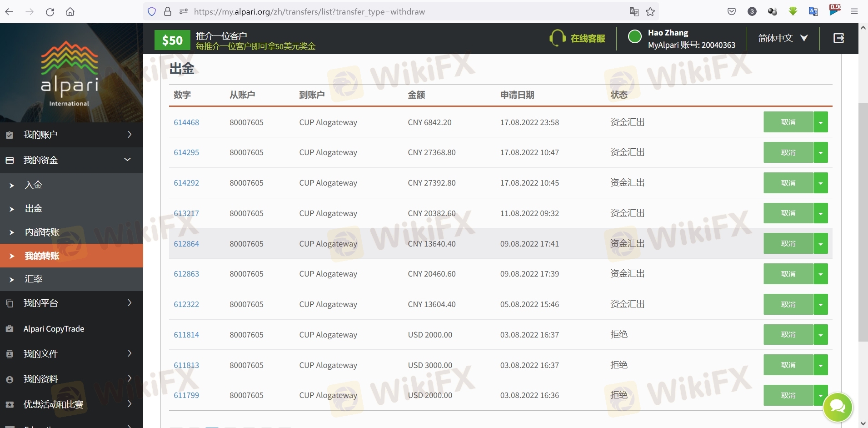Image resolution: width=868 pixels, height=428 pixels.
Task: Click the $50 referral bonus badge
Action: click(172, 40)
